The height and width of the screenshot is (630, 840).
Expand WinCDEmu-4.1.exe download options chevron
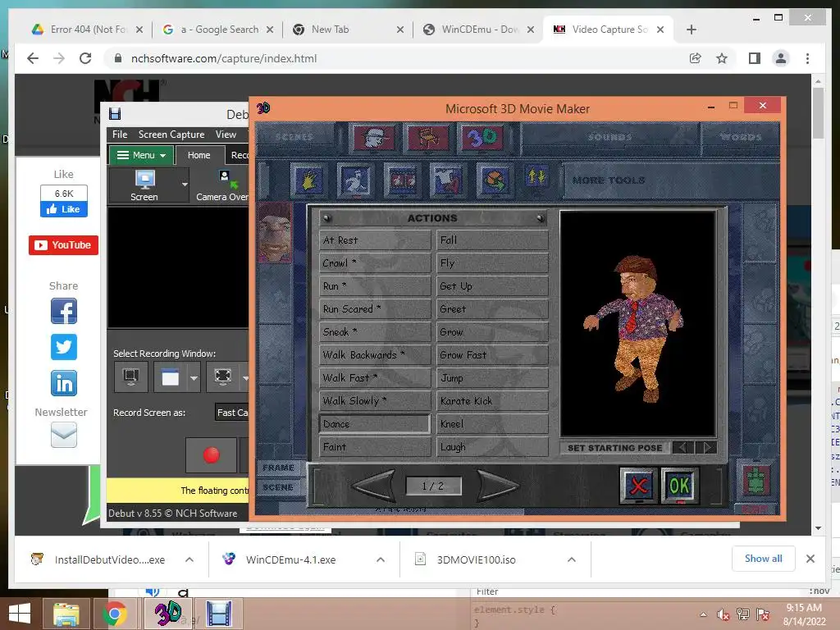pyautogui.click(x=381, y=559)
